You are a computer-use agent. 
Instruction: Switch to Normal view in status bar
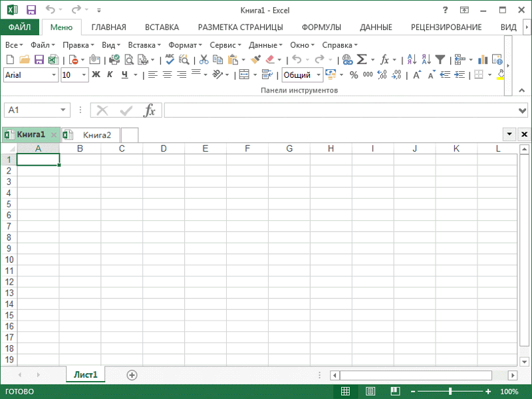(x=345, y=392)
